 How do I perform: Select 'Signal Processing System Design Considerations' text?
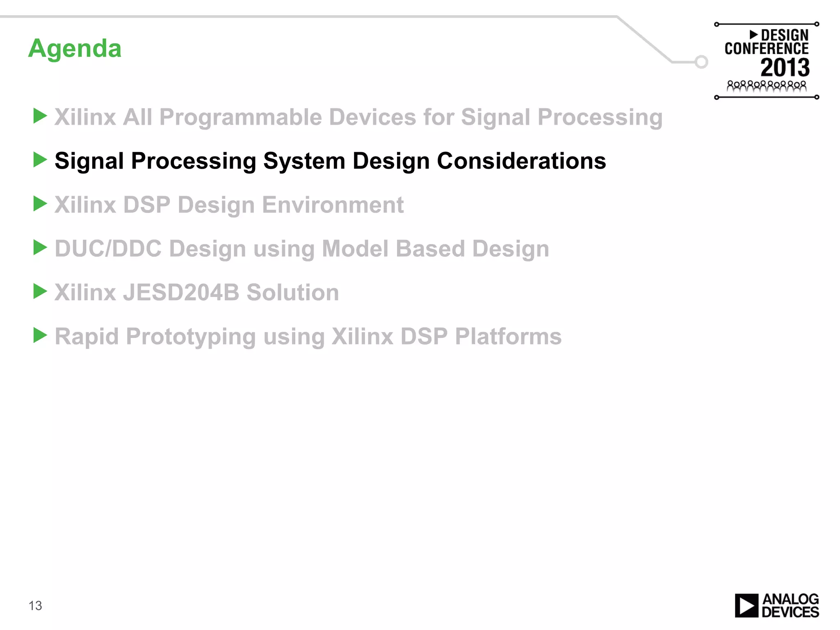(330, 161)
